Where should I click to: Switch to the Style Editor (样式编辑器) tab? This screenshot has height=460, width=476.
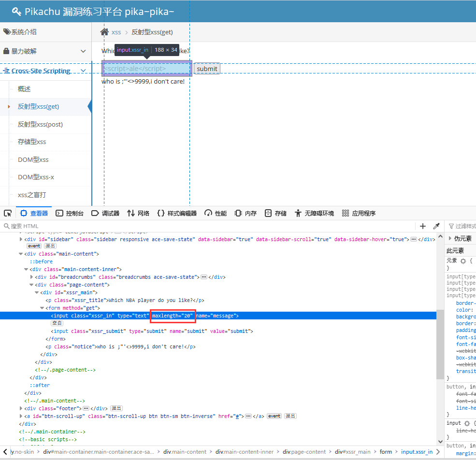[177, 214]
